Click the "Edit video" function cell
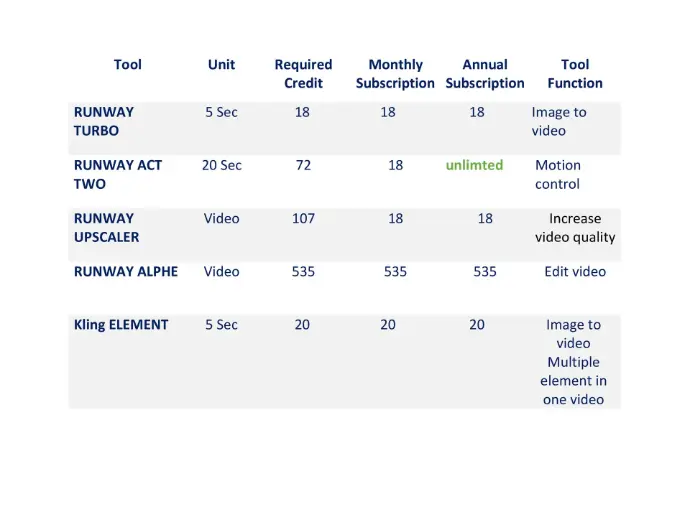Screen dimensions: 690x517 coord(575,271)
